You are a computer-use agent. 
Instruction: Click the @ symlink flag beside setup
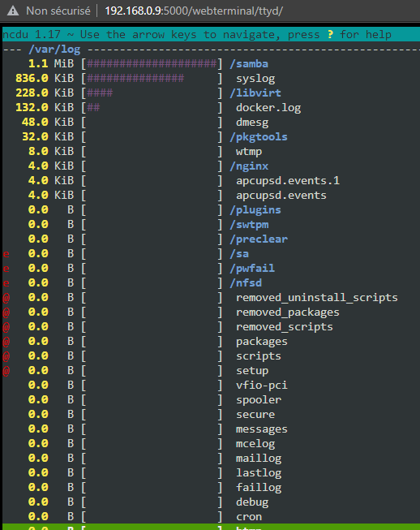pos(6,371)
